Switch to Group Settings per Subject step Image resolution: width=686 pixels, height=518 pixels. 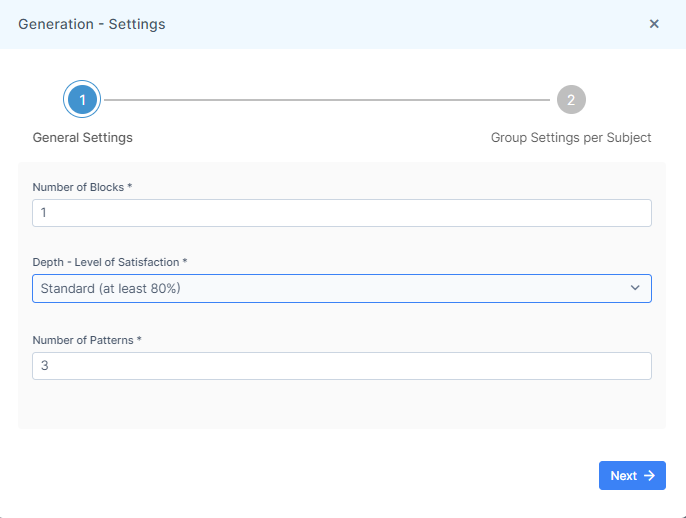tap(571, 137)
